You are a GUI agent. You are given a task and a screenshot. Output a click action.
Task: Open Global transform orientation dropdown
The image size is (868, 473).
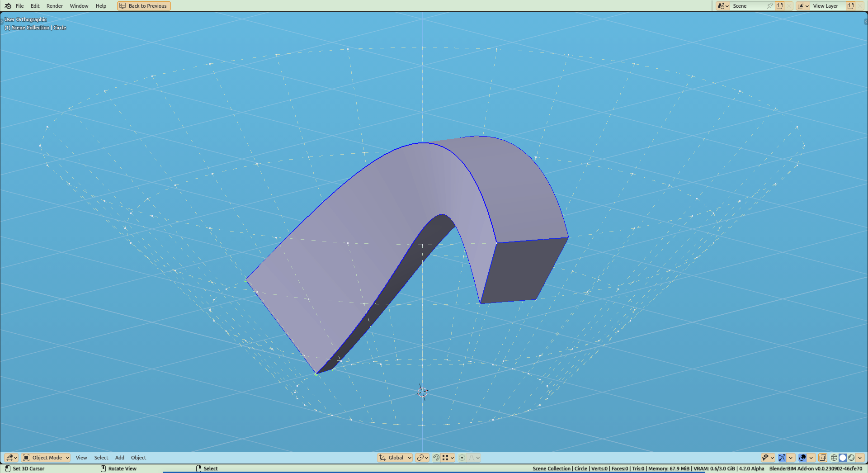395,458
